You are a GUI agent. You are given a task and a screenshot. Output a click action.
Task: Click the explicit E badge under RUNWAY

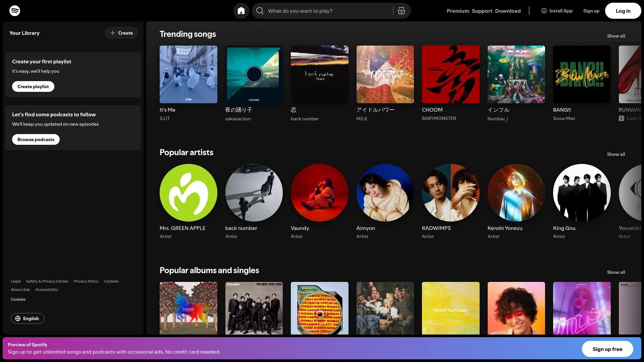pyautogui.click(x=622, y=118)
